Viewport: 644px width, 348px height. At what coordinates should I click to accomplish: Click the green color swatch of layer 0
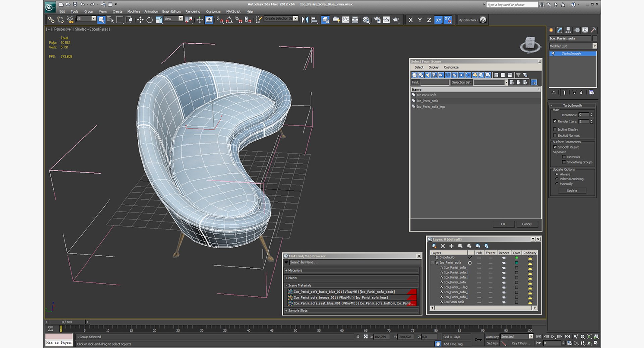click(516, 258)
